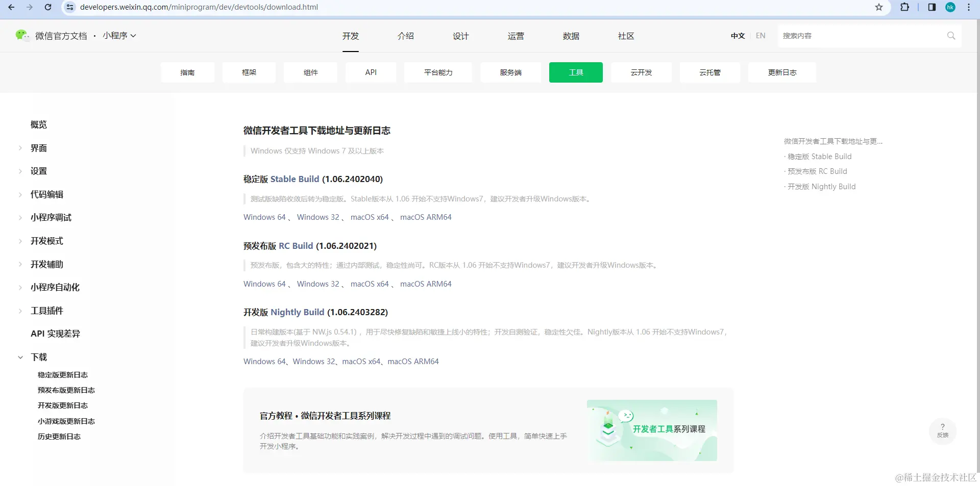Open 预发布版更新日志 in the sidebar

click(x=66, y=390)
